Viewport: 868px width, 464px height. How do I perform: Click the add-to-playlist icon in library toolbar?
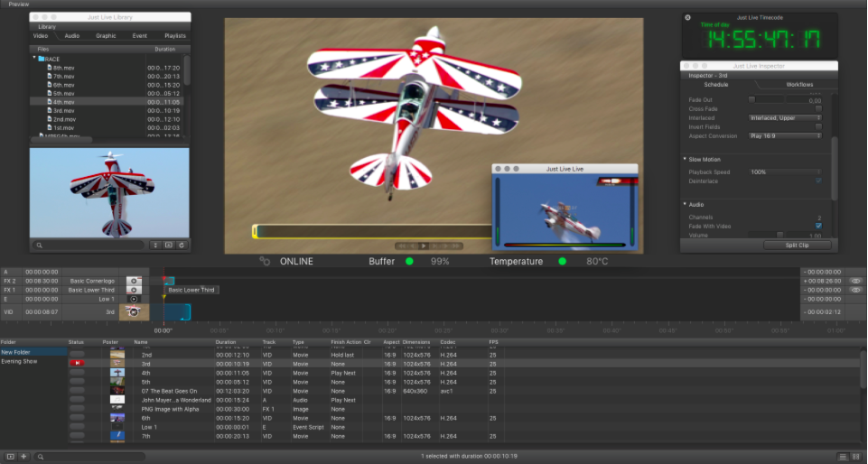[169, 245]
